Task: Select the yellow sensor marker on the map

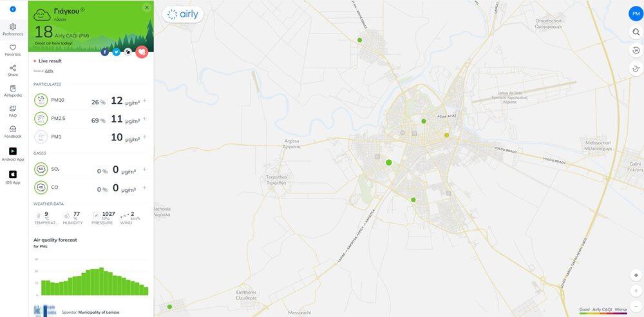Action: 446,135
